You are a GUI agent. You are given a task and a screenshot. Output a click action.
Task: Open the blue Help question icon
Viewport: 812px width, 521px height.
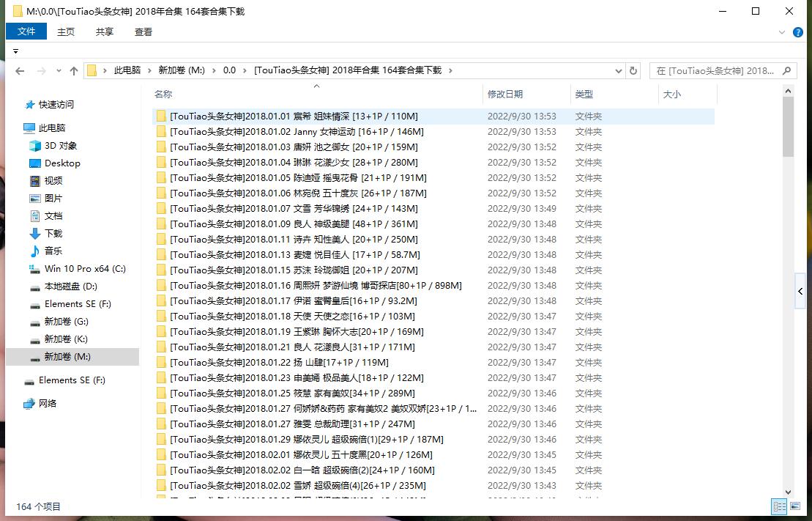[x=798, y=32]
